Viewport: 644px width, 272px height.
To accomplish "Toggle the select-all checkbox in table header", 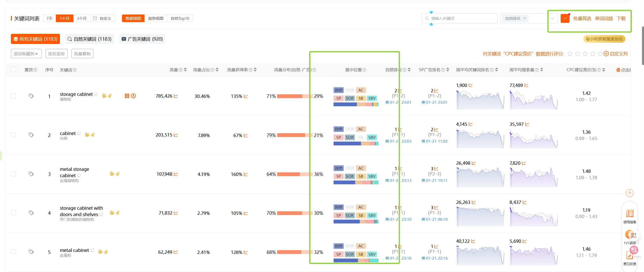I will 13,69.
